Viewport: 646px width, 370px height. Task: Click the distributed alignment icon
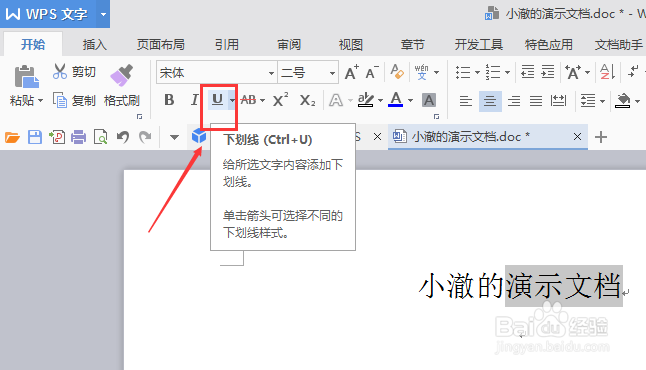(x=558, y=100)
